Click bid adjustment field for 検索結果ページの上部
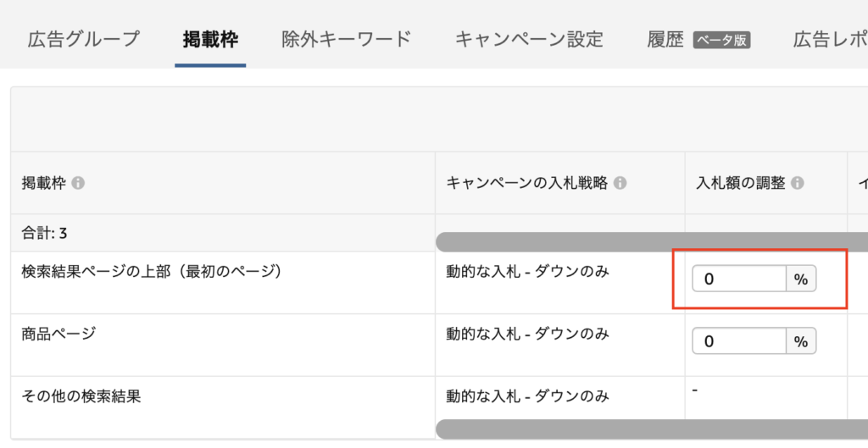The width and height of the screenshot is (868, 448). pyautogui.click(x=738, y=279)
